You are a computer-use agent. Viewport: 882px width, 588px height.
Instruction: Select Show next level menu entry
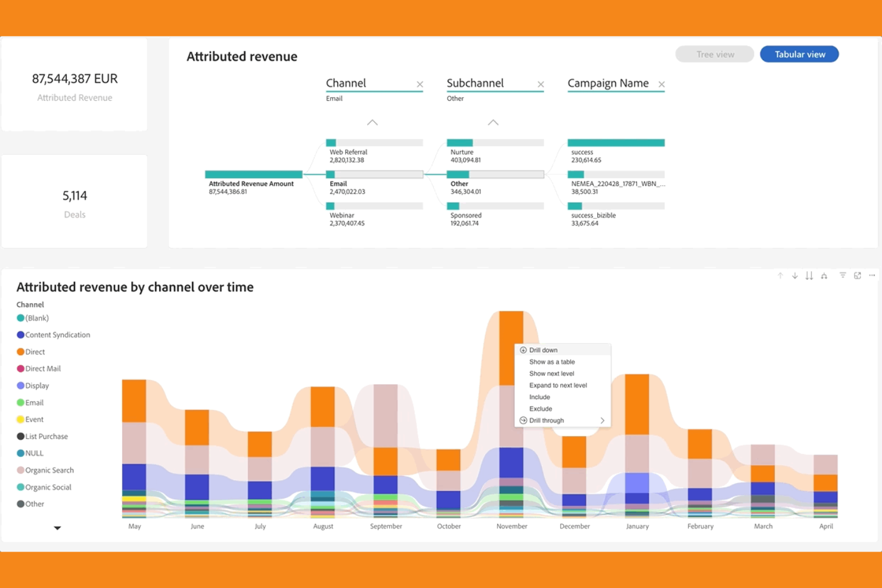click(562, 374)
